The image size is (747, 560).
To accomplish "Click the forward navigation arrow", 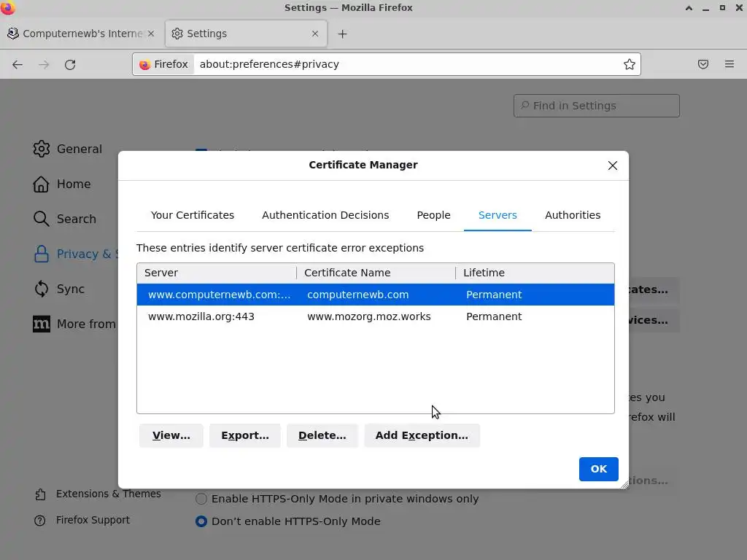I will pyautogui.click(x=44, y=64).
